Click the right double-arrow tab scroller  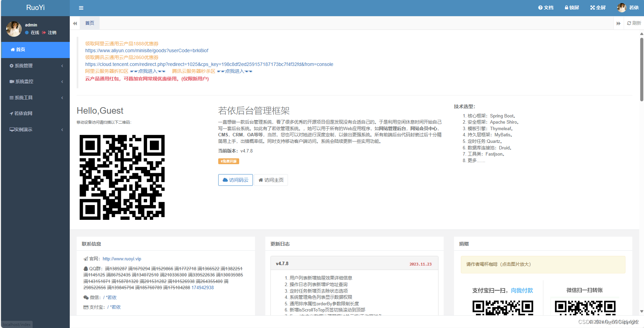(x=618, y=23)
